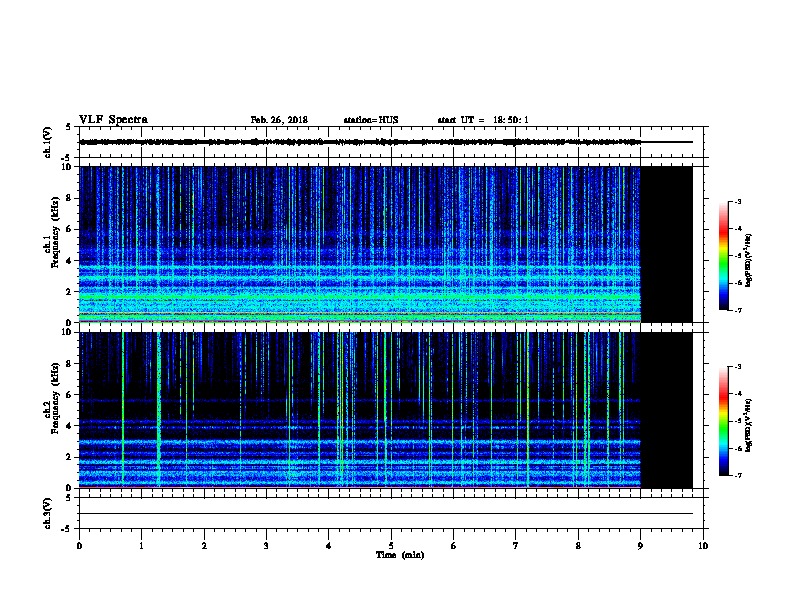Click the "-5" volt tick of ch.3(V) panel
The width and height of the screenshot is (792, 612).
(x=67, y=529)
